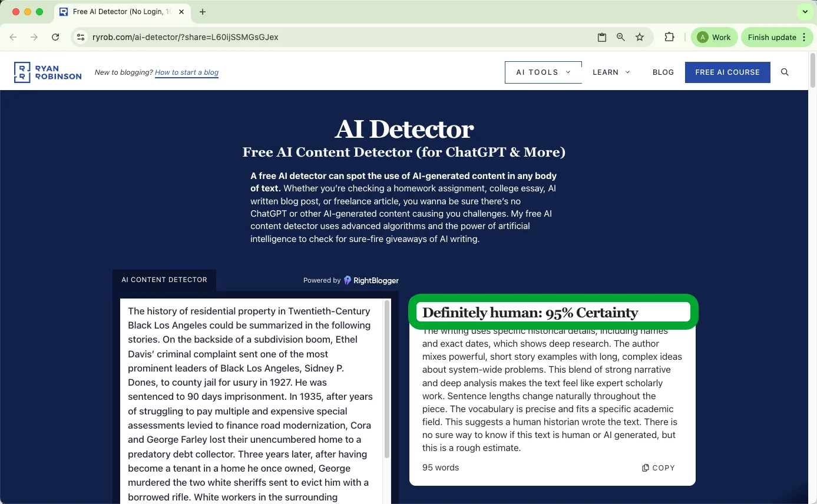Expand the AI TOOLS dropdown
Image resolution: width=817 pixels, height=504 pixels.
[x=543, y=72]
